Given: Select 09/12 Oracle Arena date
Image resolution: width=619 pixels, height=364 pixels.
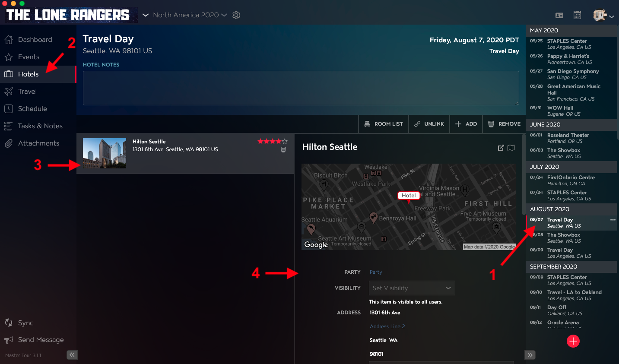Looking at the screenshot, I should pos(571,324).
